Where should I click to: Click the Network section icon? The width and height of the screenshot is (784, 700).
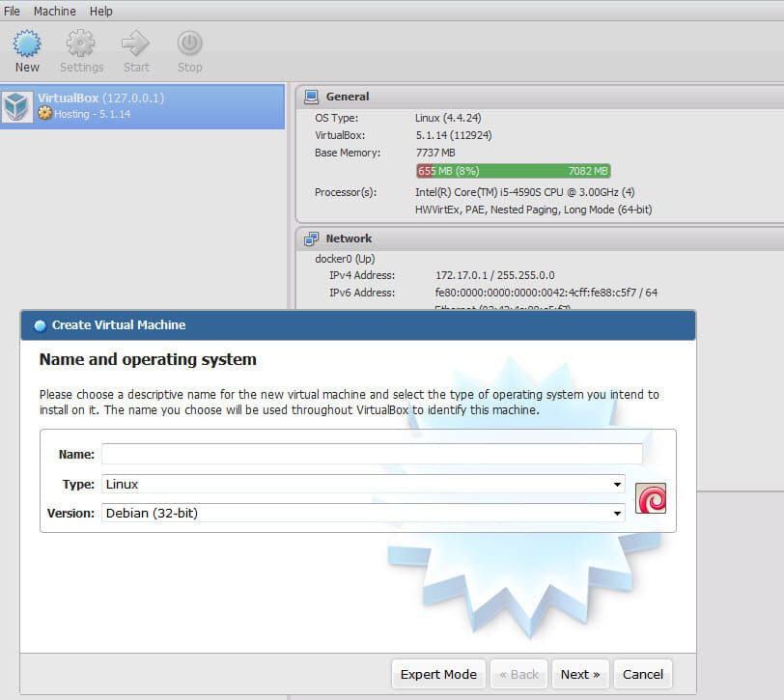click(x=311, y=239)
